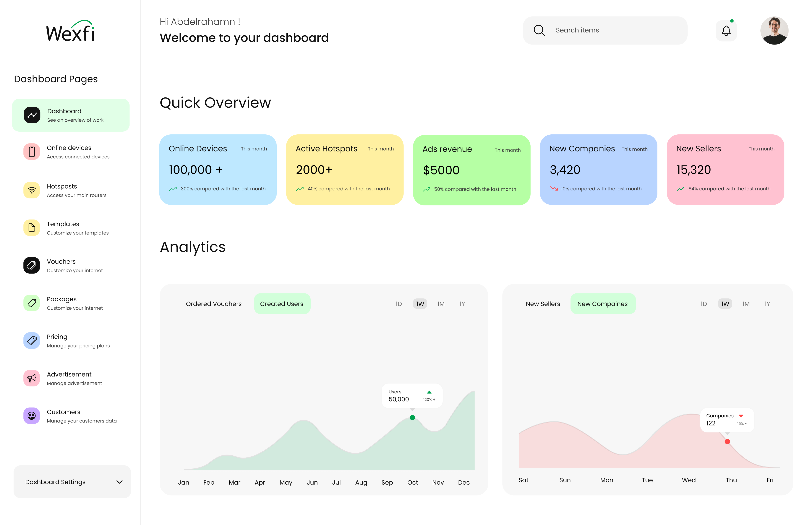Switch to Ordered Vouchers tab
Viewport: 812px width, 525px height.
pyautogui.click(x=213, y=304)
